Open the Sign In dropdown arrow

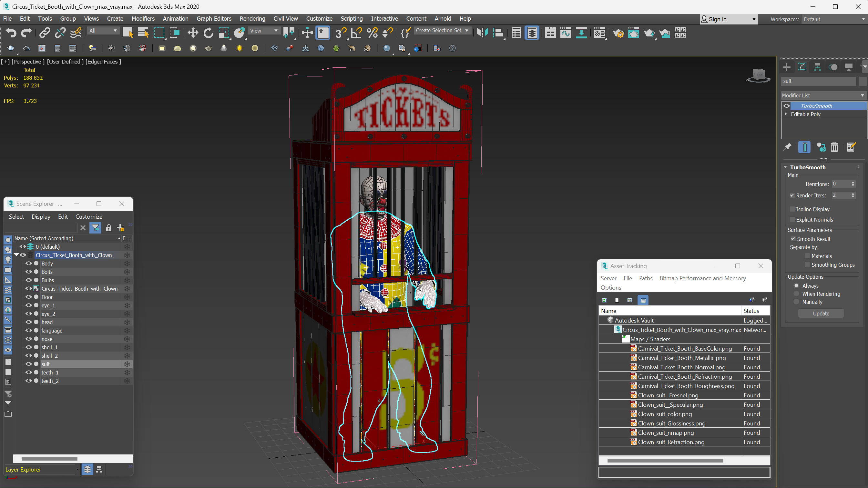[x=754, y=19]
